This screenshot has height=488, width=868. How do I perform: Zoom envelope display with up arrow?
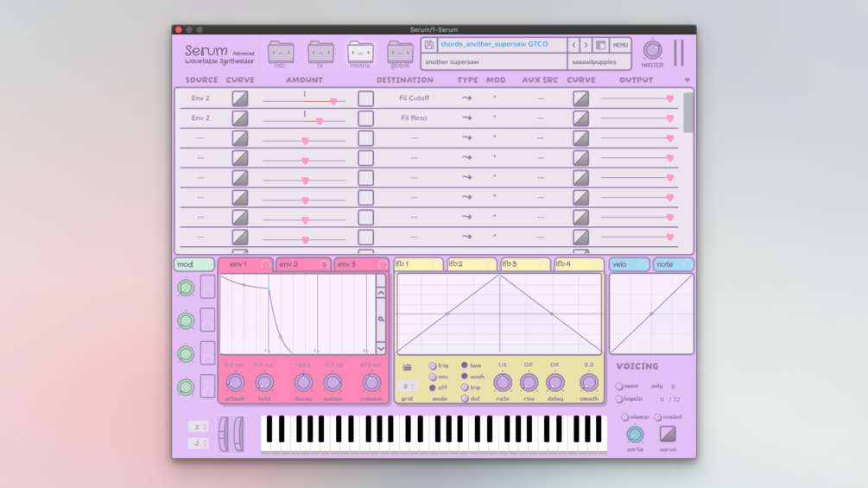381,293
